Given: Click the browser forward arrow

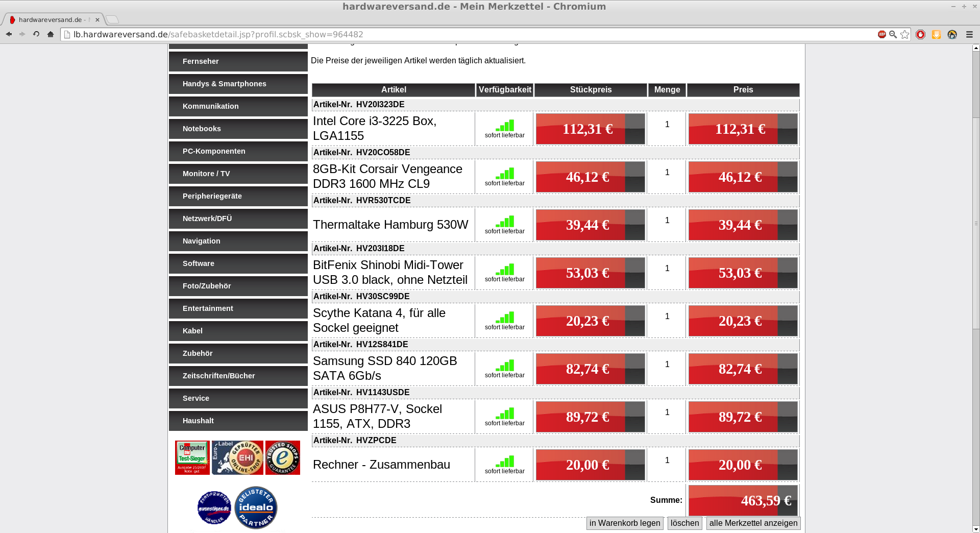Looking at the screenshot, I should 22,34.
